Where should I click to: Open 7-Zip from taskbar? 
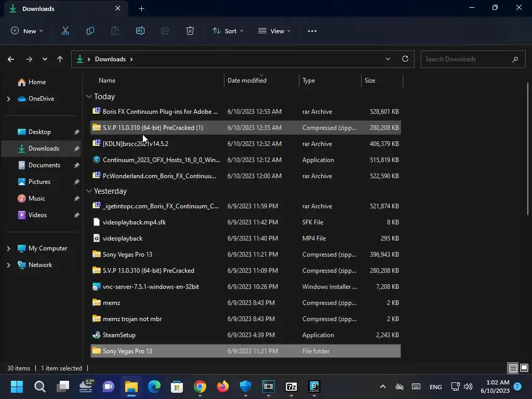[x=291, y=387]
